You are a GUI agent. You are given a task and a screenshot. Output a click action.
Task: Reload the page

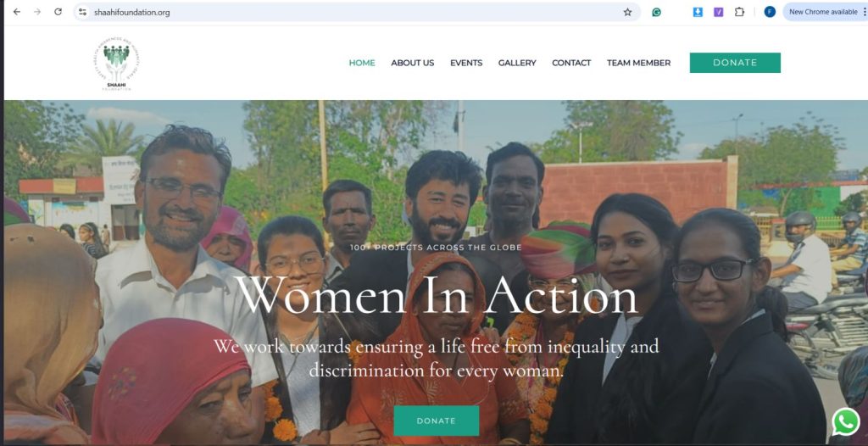[x=58, y=12]
